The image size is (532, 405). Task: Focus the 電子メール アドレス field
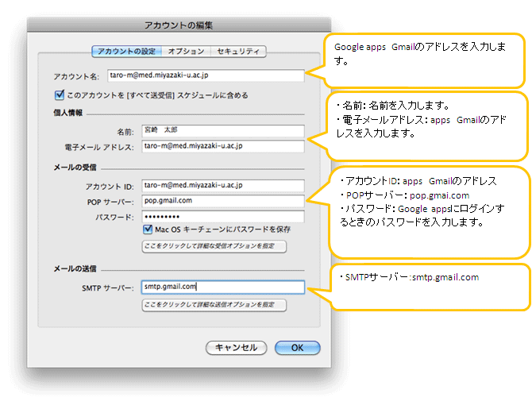click(x=222, y=146)
